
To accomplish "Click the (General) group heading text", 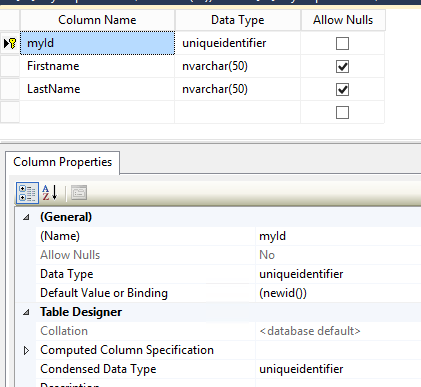I will 66,217.
